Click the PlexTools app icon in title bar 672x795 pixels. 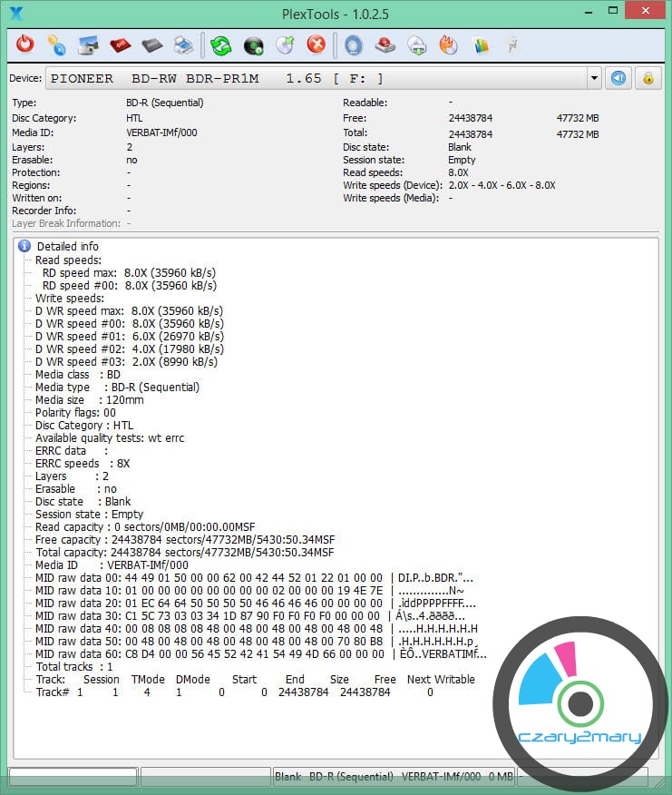point(15,13)
